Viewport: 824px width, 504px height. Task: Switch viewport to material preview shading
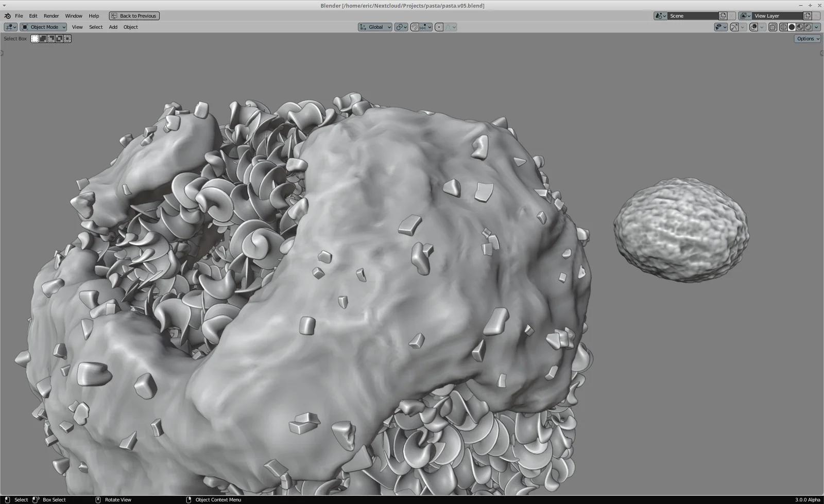pyautogui.click(x=800, y=27)
